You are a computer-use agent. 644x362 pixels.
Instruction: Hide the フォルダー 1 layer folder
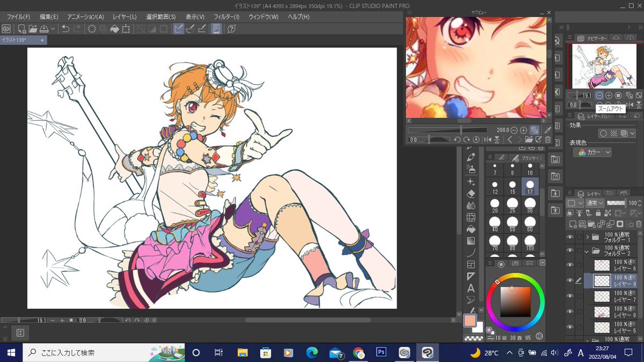(570, 237)
